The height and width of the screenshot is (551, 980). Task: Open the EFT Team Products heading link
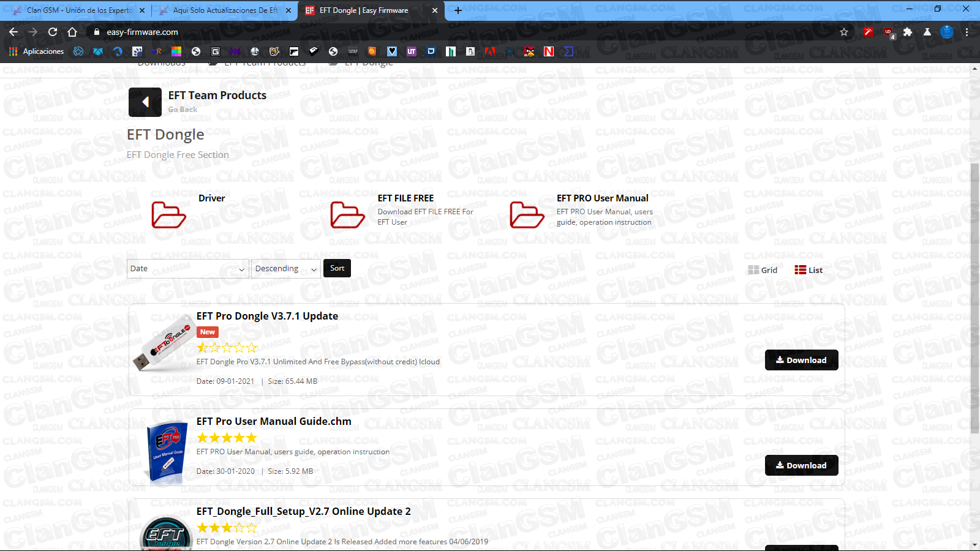click(x=217, y=96)
